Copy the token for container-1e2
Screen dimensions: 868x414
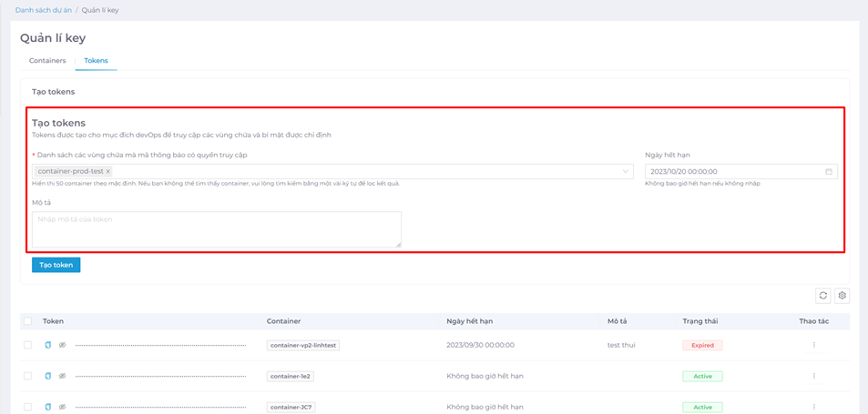click(x=49, y=376)
